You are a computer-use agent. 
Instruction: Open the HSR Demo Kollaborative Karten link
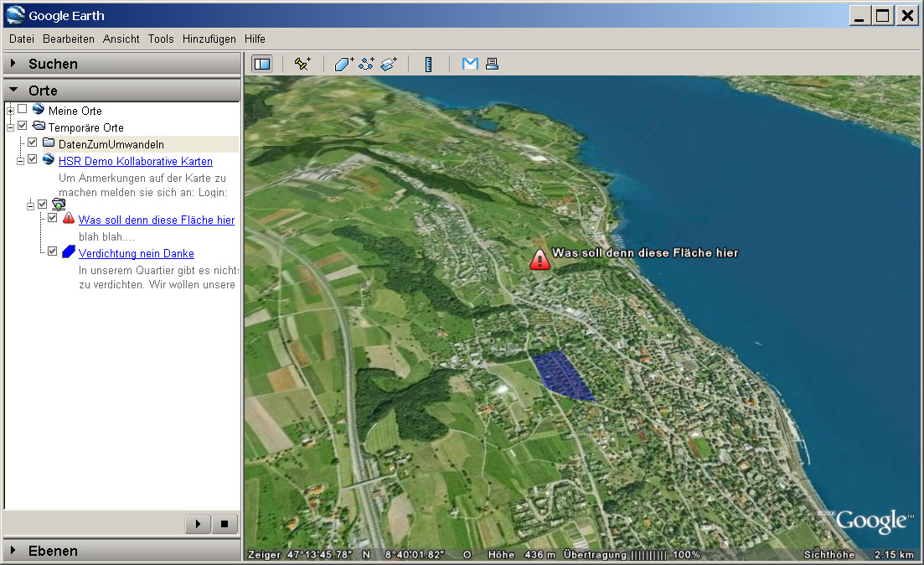click(135, 161)
